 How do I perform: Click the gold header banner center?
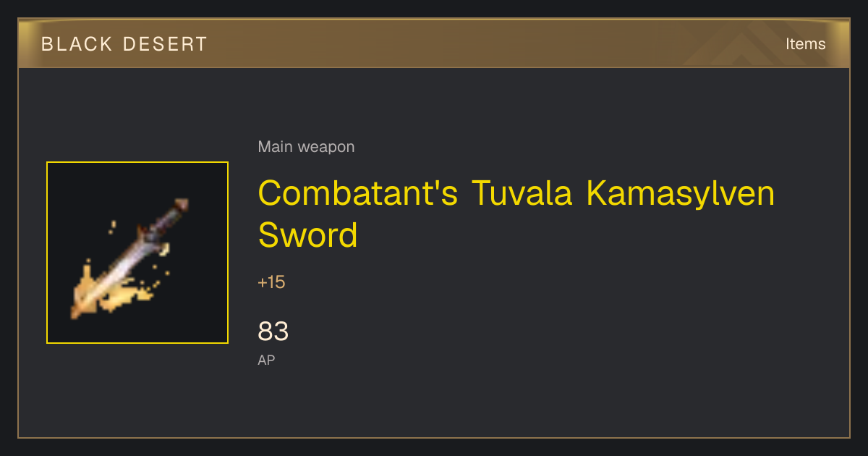coord(434,43)
